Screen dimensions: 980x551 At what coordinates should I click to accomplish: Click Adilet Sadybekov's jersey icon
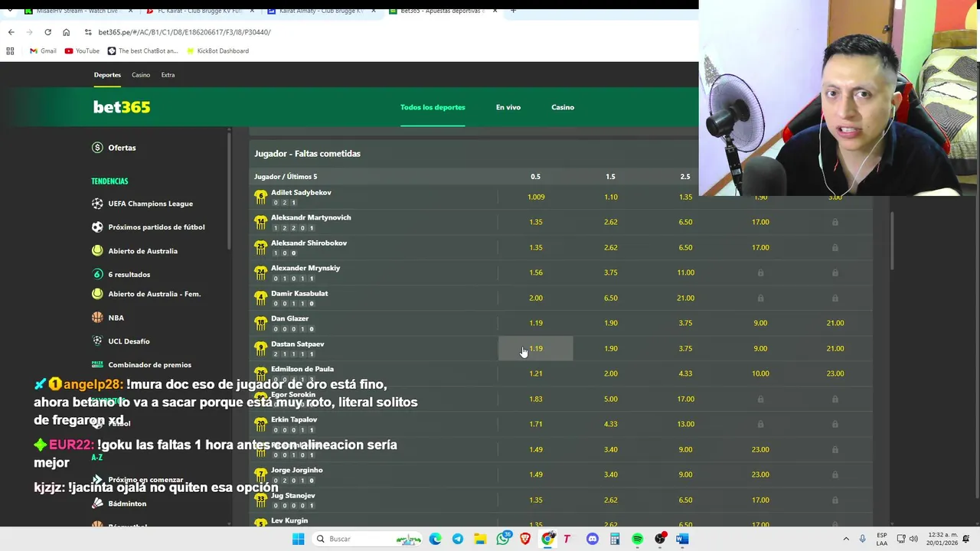261,197
